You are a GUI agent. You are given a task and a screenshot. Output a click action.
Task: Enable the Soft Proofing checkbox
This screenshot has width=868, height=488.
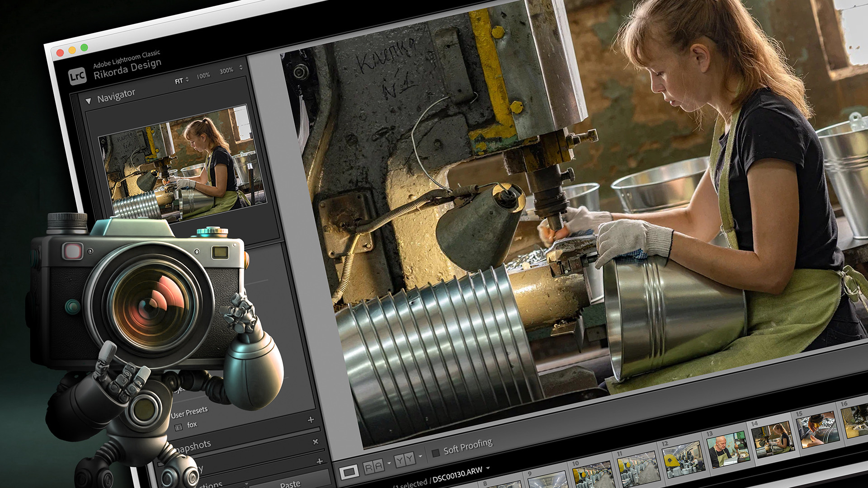pyautogui.click(x=436, y=453)
